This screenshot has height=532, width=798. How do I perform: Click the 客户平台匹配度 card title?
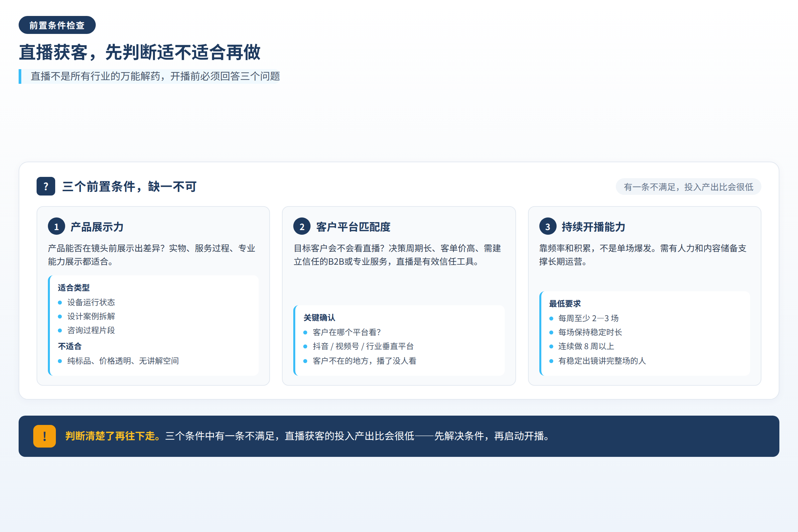point(353,227)
